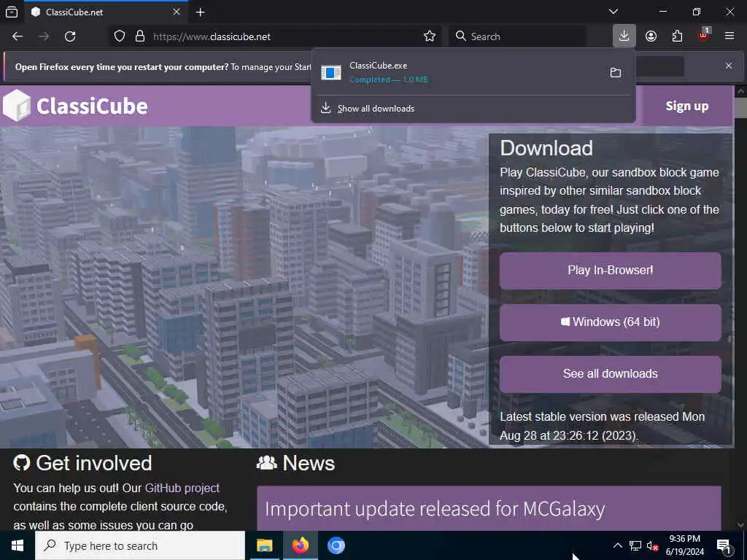Bookmark this page with the star
This screenshot has width=747, height=560.
(429, 36)
